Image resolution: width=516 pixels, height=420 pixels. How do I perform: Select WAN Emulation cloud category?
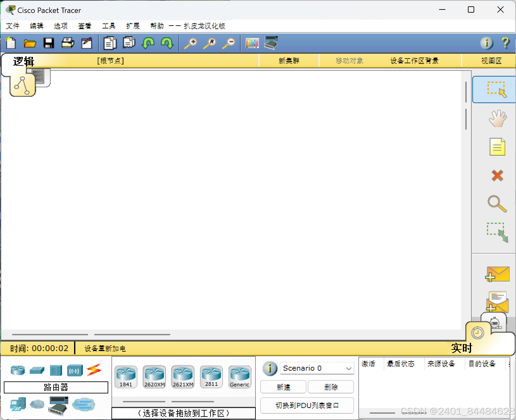[x=37, y=404]
